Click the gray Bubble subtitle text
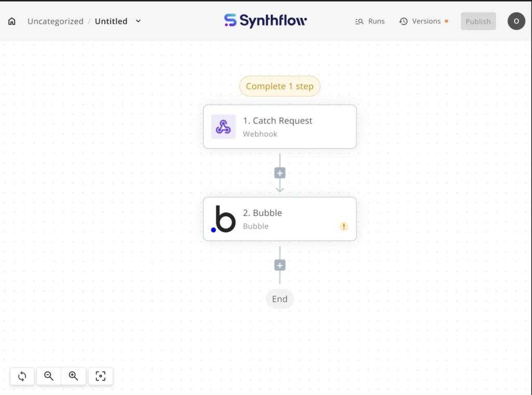Image resolution: width=532 pixels, height=395 pixels. pyautogui.click(x=256, y=226)
